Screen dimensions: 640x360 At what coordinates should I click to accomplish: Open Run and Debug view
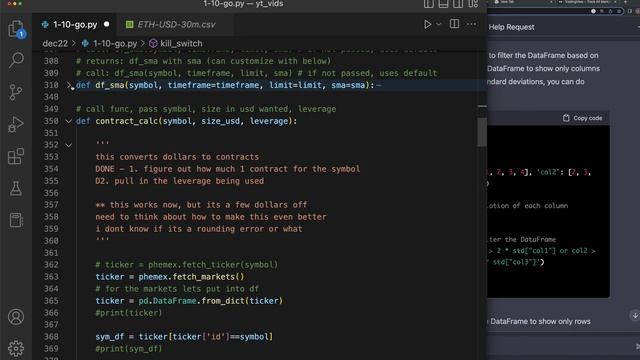(x=16, y=124)
